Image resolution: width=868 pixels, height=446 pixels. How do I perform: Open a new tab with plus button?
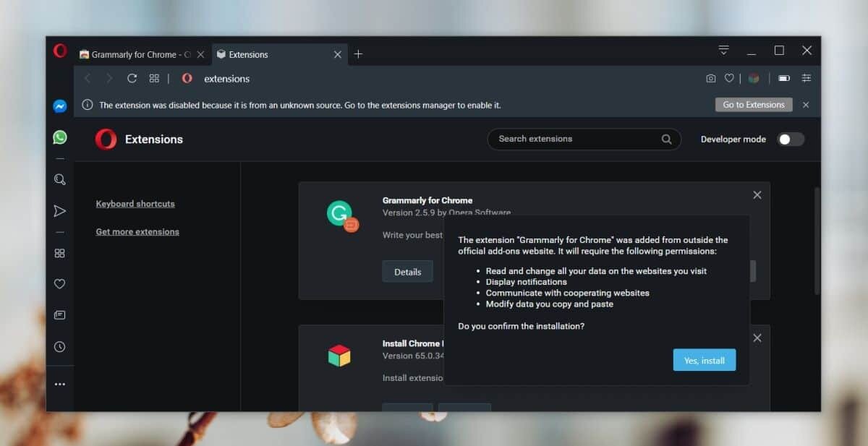pos(358,54)
